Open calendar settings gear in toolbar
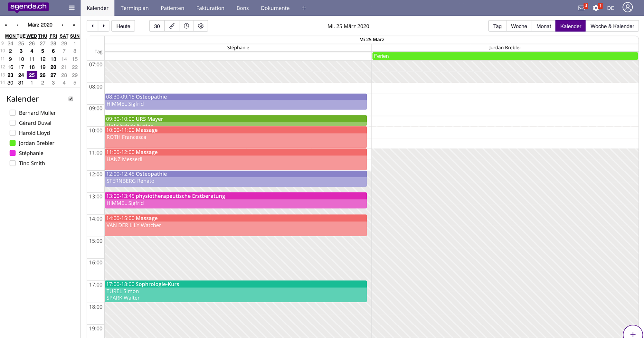This screenshot has height=338, width=644. coord(201,26)
